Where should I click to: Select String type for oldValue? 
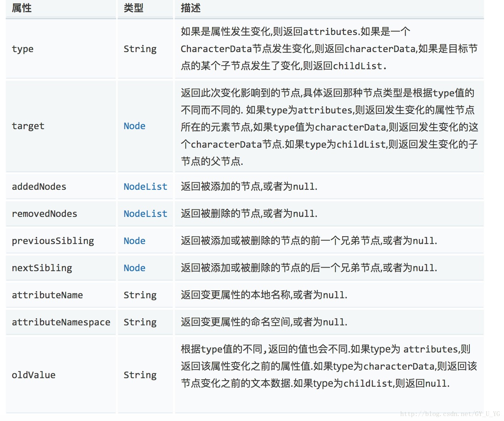point(140,375)
